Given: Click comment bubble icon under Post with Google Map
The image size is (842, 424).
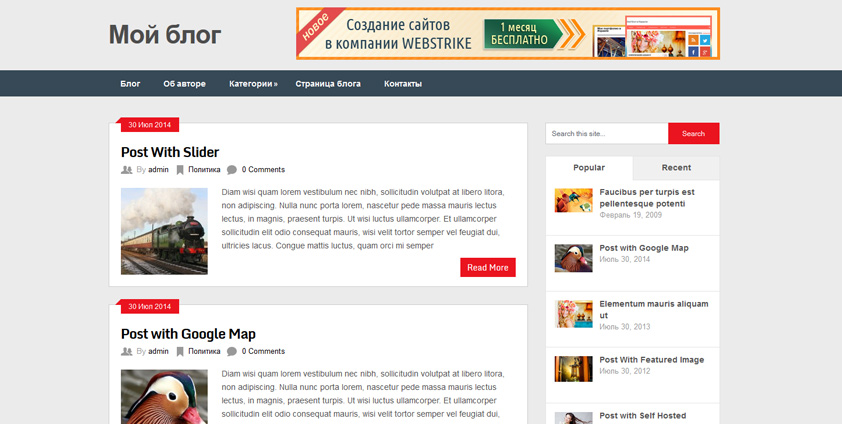Looking at the screenshot, I should point(231,352).
